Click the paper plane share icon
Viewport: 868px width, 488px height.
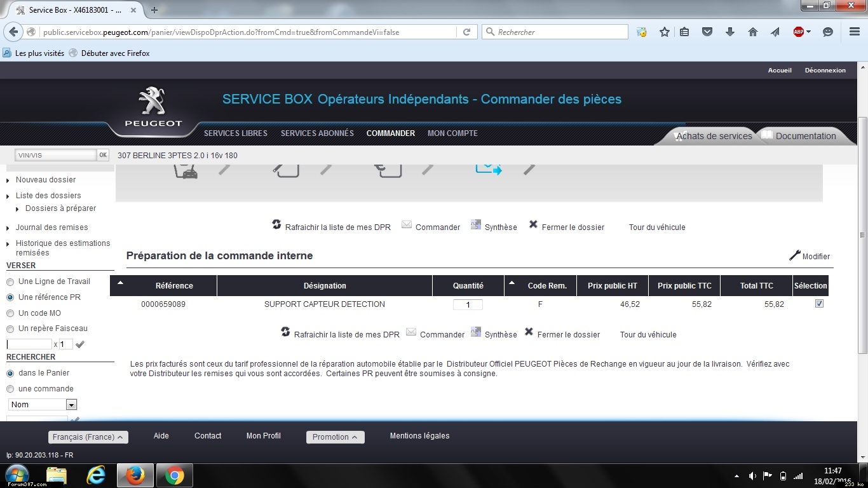tap(776, 32)
